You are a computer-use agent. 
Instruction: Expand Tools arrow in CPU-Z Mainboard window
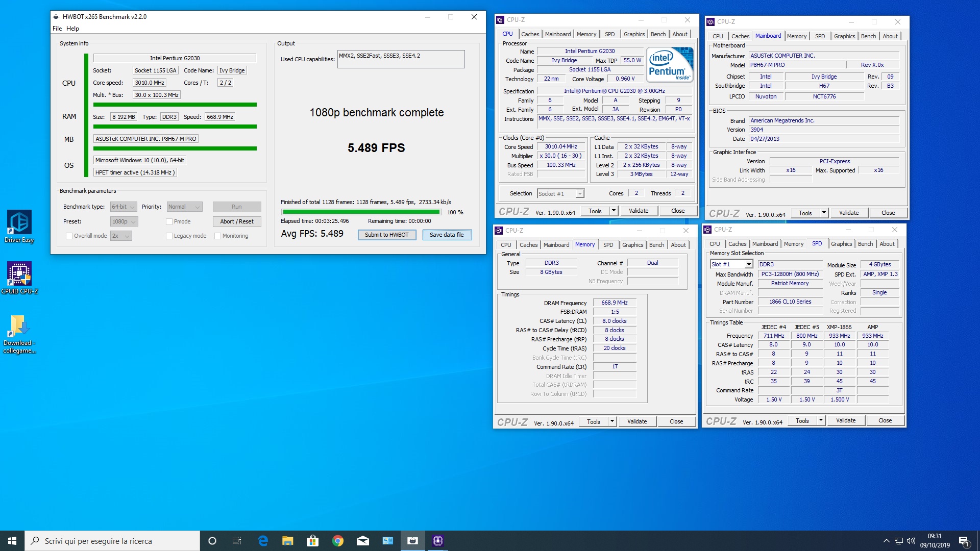point(824,213)
